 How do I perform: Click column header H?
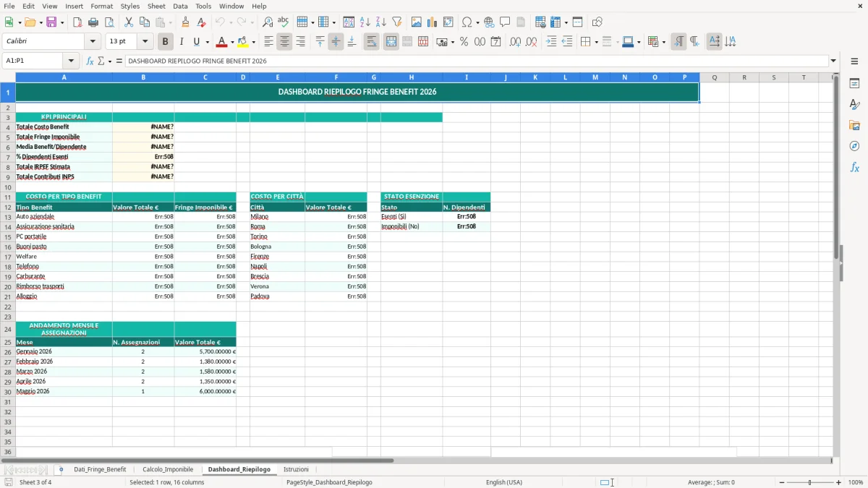[x=412, y=77]
